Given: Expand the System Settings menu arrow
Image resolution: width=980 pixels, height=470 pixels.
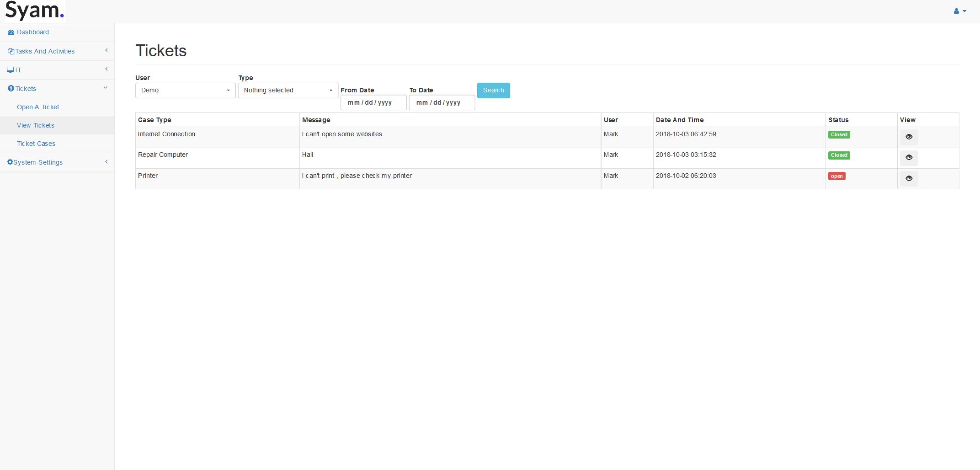Looking at the screenshot, I should pos(107,162).
